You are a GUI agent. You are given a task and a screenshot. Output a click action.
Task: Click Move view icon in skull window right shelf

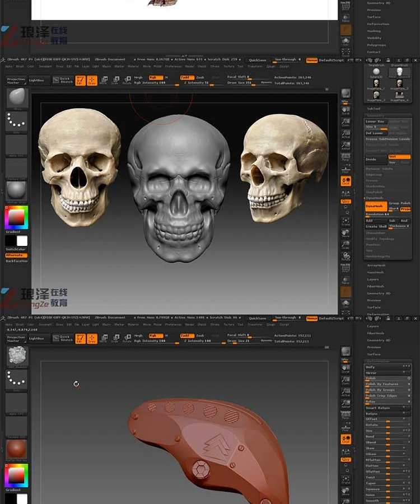346,234
